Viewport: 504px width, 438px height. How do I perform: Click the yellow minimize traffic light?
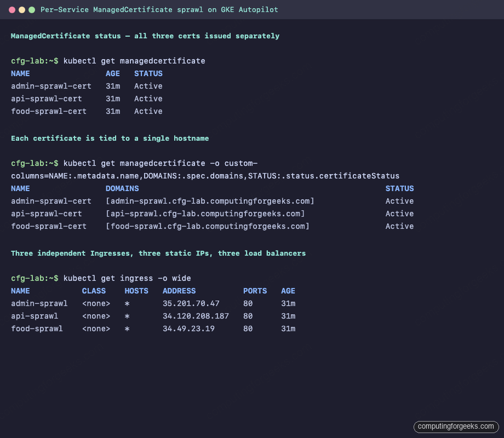point(22,9)
